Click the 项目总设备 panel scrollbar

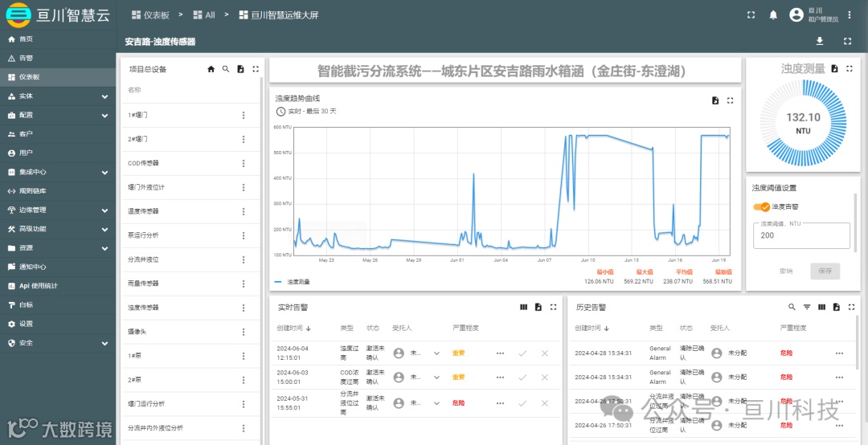click(261, 260)
